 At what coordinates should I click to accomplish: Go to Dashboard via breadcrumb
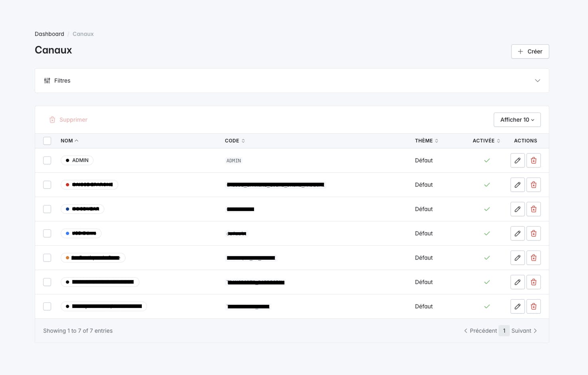coord(50,34)
